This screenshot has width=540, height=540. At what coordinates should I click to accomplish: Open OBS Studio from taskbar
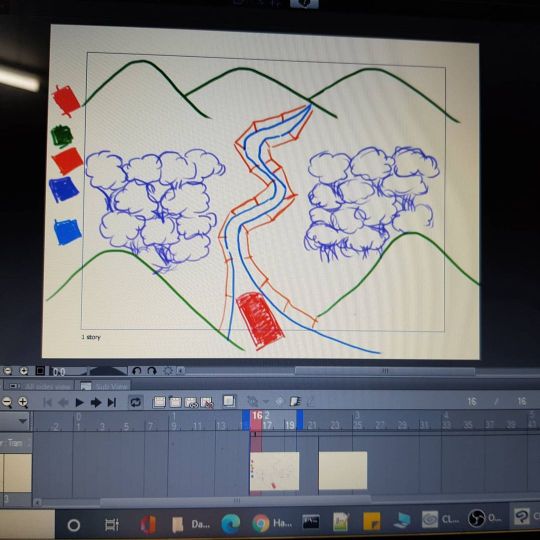(476, 518)
